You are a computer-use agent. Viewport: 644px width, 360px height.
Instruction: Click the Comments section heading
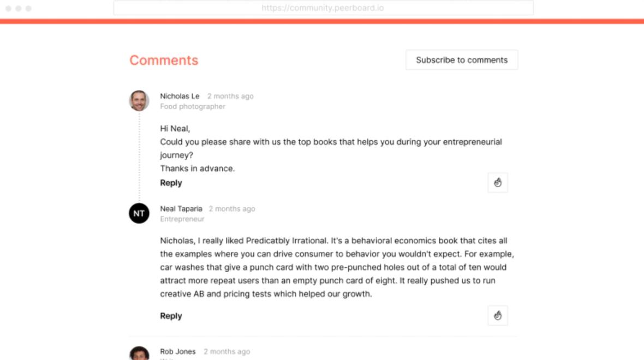point(164,61)
